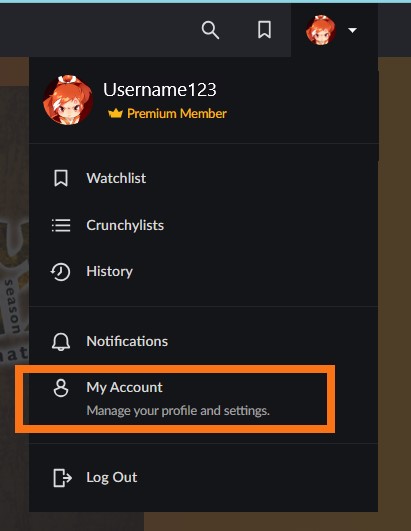Click the avatar in the top bar
This screenshot has width=411, height=531.
(321, 30)
